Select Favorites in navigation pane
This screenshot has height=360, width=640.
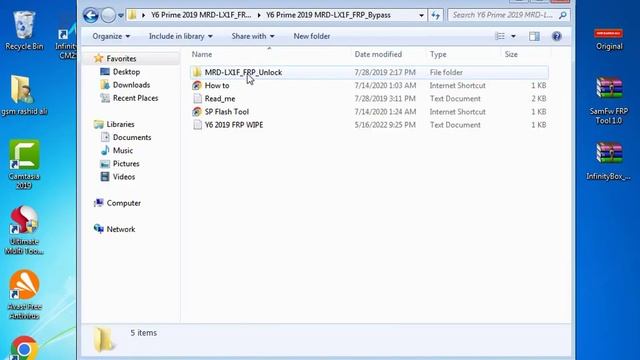(121, 58)
